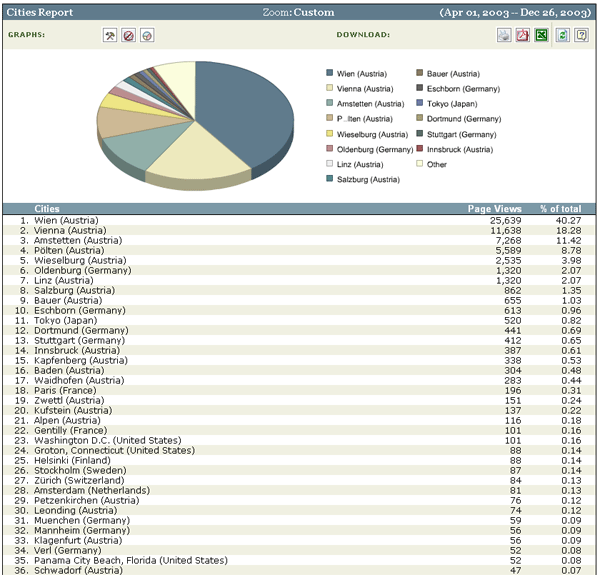Open graph settings hammer-and-tools icon
Viewport: 600px width, 575px height.
[110, 36]
